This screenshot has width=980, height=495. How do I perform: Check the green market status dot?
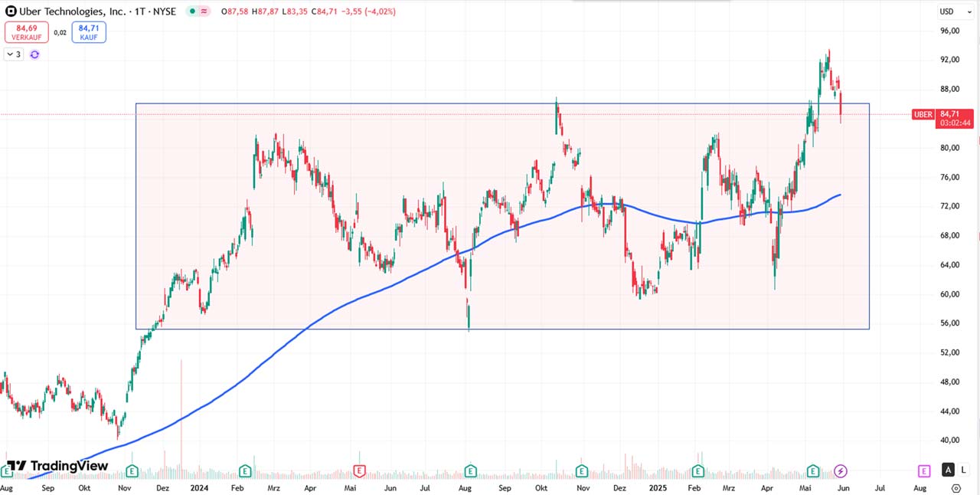click(191, 11)
